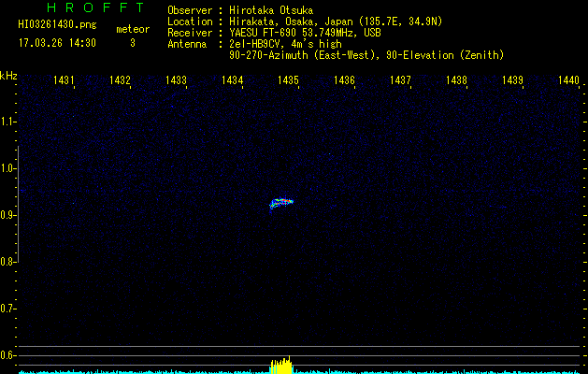Click time axis label 1432
588x374 pixels.
[120, 80]
